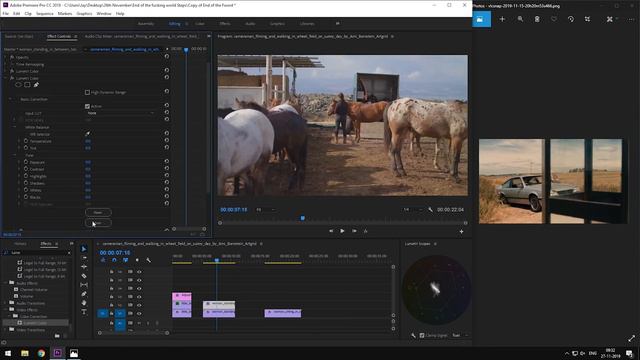640x360 pixels.
Task: Open the File menu
Action: 5,13
